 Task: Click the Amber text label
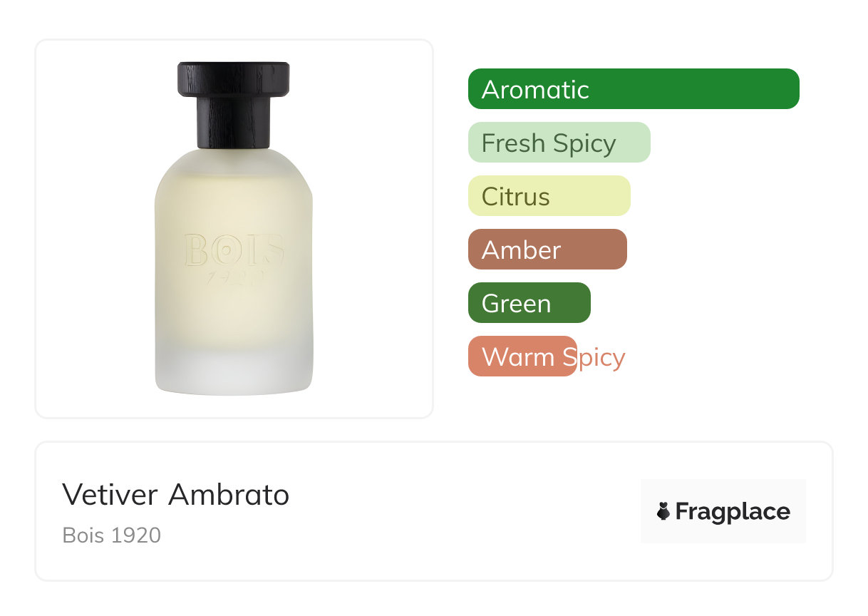coord(521,250)
